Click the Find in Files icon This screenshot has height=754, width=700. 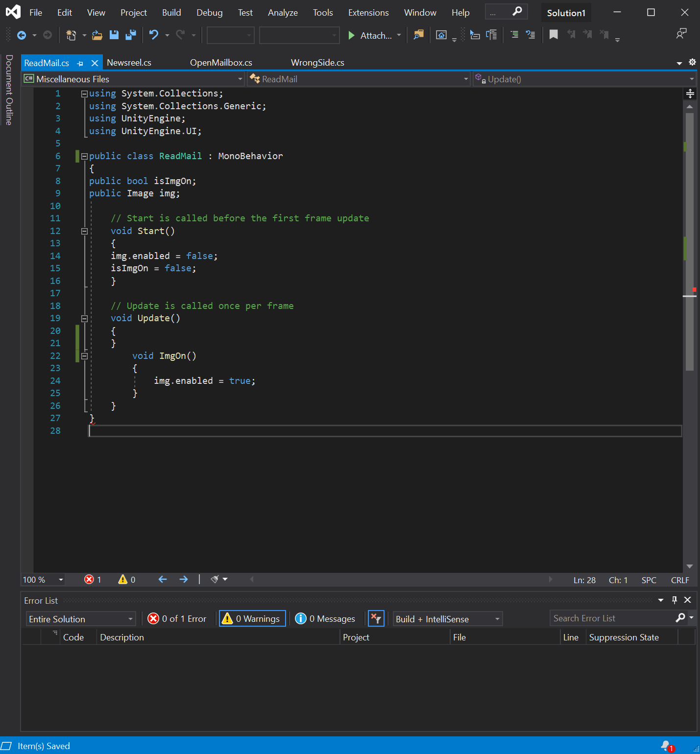tap(418, 35)
